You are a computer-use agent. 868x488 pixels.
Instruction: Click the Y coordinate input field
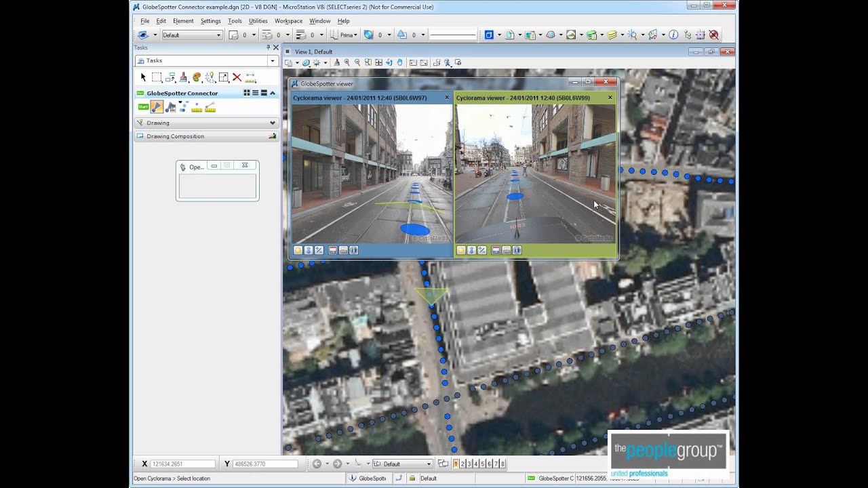(x=265, y=464)
